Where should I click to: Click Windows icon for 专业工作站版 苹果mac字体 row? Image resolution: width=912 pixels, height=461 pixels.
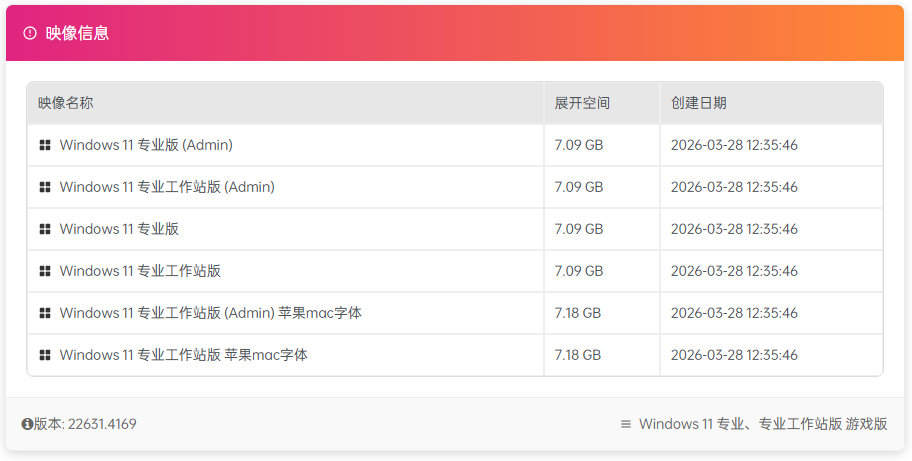[x=45, y=355]
